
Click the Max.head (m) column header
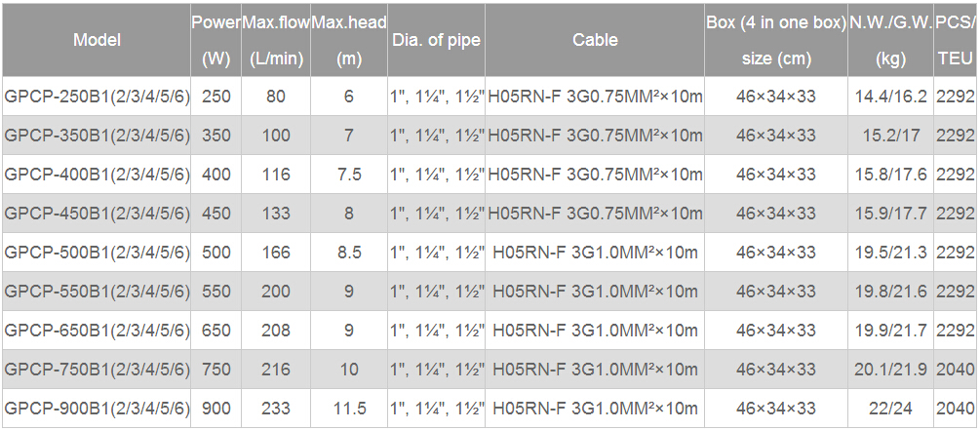(349, 40)
